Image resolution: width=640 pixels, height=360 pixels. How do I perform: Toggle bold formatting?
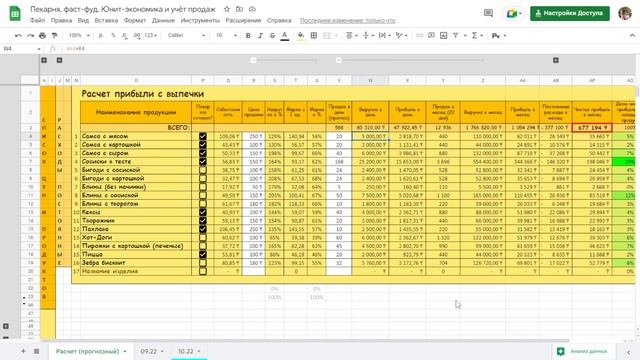coord(248,36)
